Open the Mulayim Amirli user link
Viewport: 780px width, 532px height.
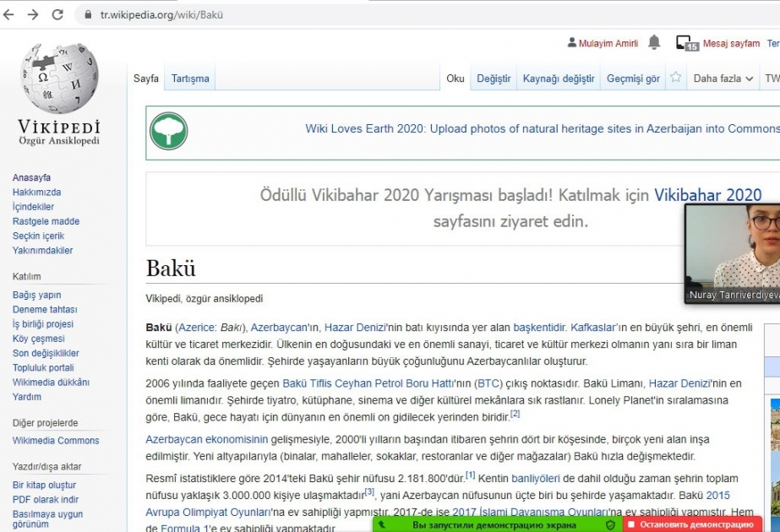point(608,43)
